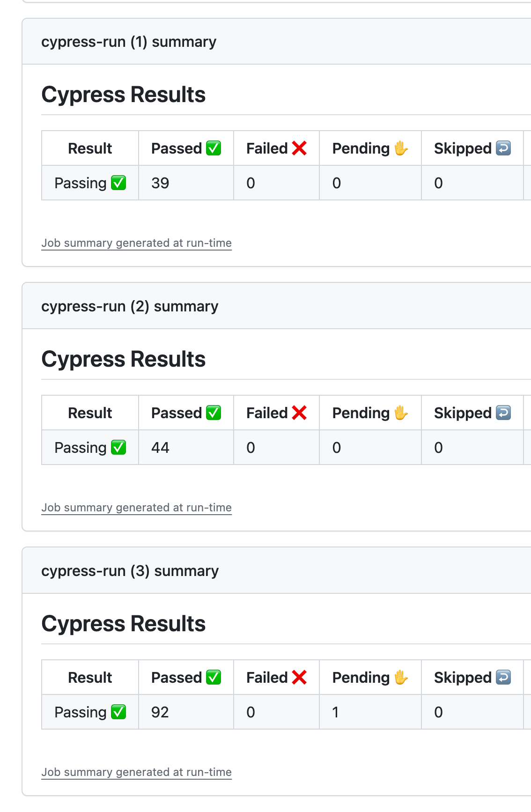Click the pending count 1 in cypress-run (3)

[335, 712]
